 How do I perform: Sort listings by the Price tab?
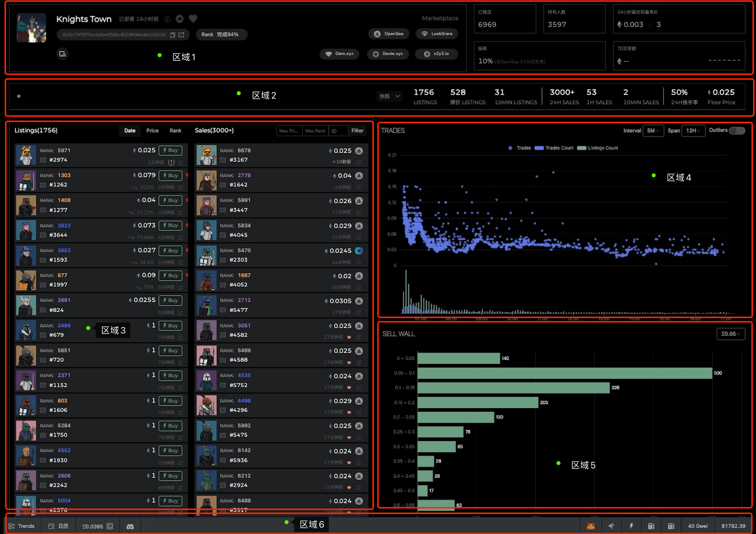pos(152,130)
